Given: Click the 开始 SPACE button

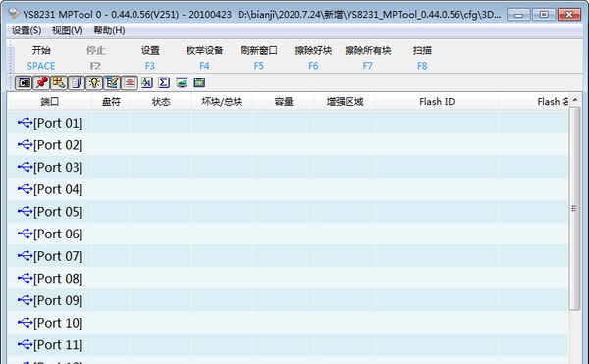Looking at the screenshot, I should (41, 58).
